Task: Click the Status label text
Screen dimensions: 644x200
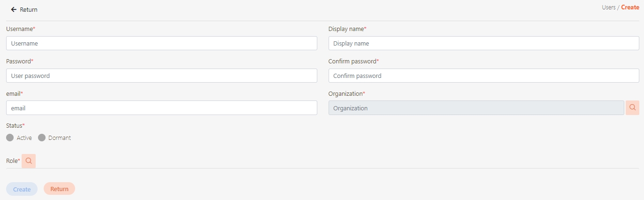Action: pyautogui.click(x=14, y=126)
